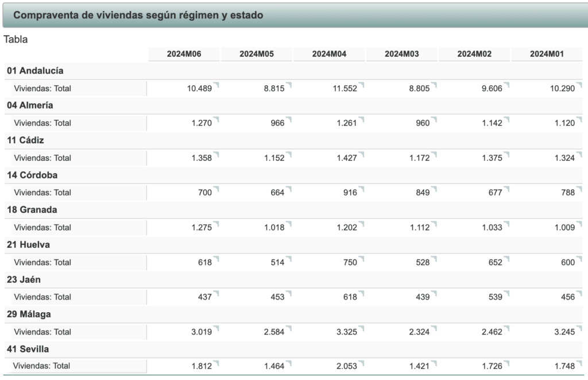This screenshot has height=380, width=588.
Task: Select Viviendas: Total label under 41 Sevilla
Action: click(x=41, y=366)
